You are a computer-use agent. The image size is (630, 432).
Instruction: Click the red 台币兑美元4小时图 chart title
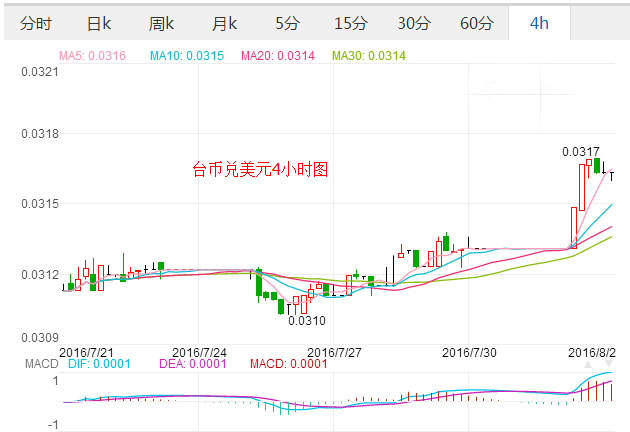click(x=260, y=170)
